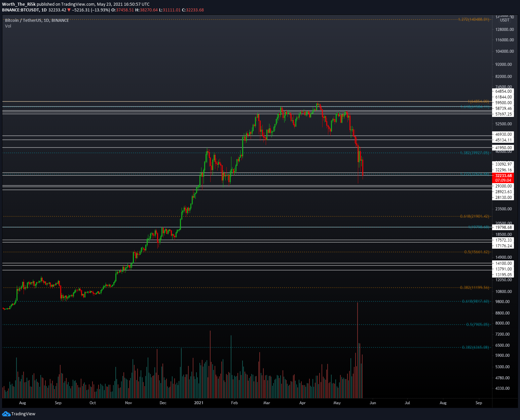This screenshot has width=520, height=420.
Task: Click the 4330.00 price scale tick
Action: click(x=503, y=388)
